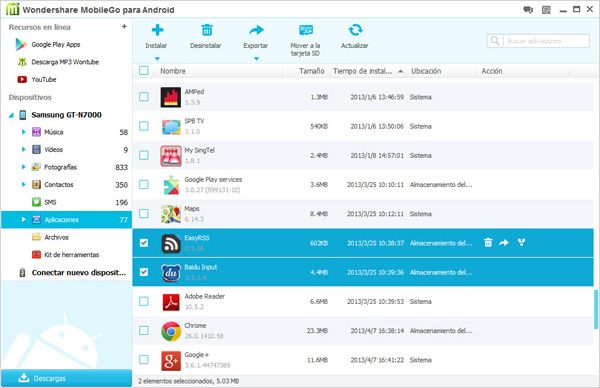Expand the Música tree node

(23, 132)
